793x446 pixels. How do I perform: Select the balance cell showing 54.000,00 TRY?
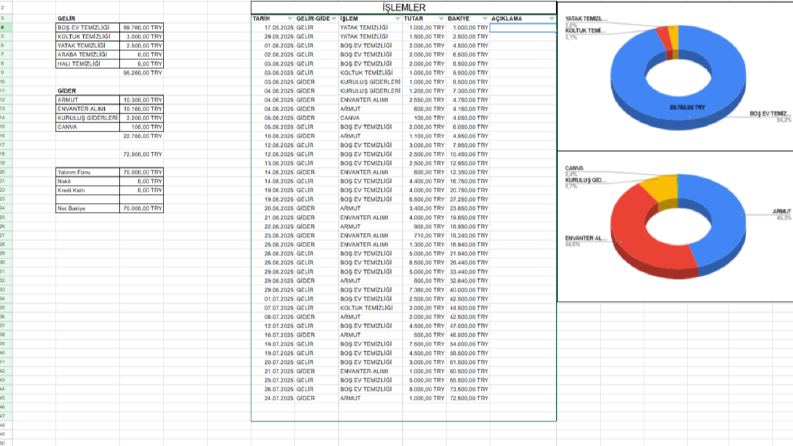pyautogui.click(x=468, y=344)
